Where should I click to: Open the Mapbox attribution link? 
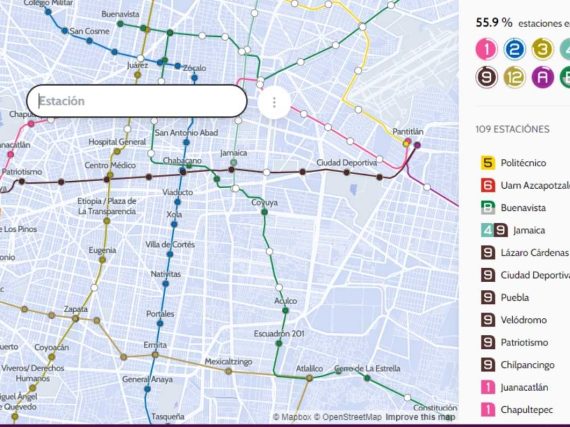[292, 417]
